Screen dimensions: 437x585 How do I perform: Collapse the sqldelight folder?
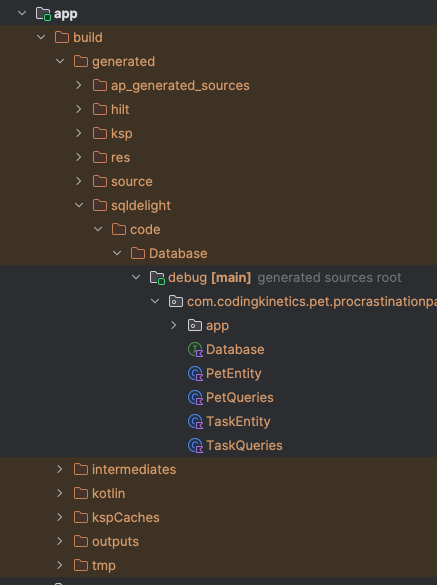tap(79, 205)
